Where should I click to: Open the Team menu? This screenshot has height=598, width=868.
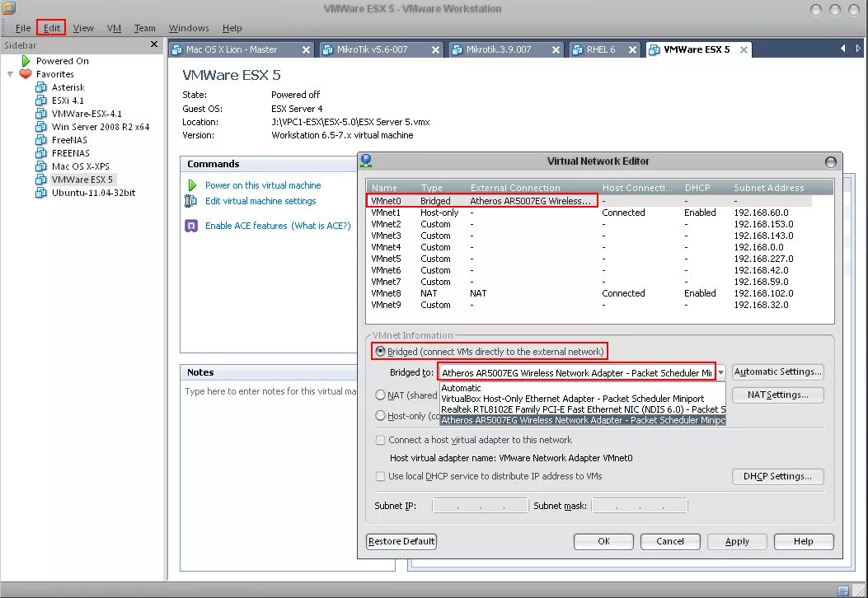[x=144, y=28]
